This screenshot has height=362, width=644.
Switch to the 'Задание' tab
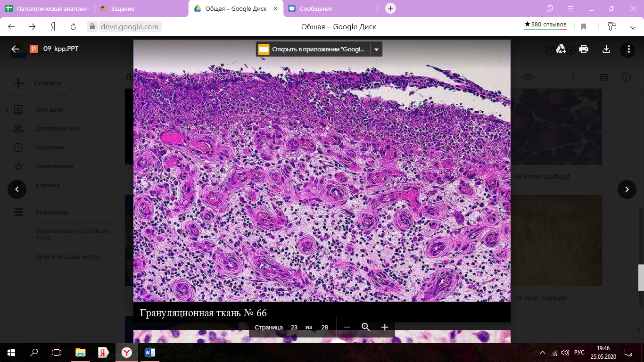pos(141,8)
